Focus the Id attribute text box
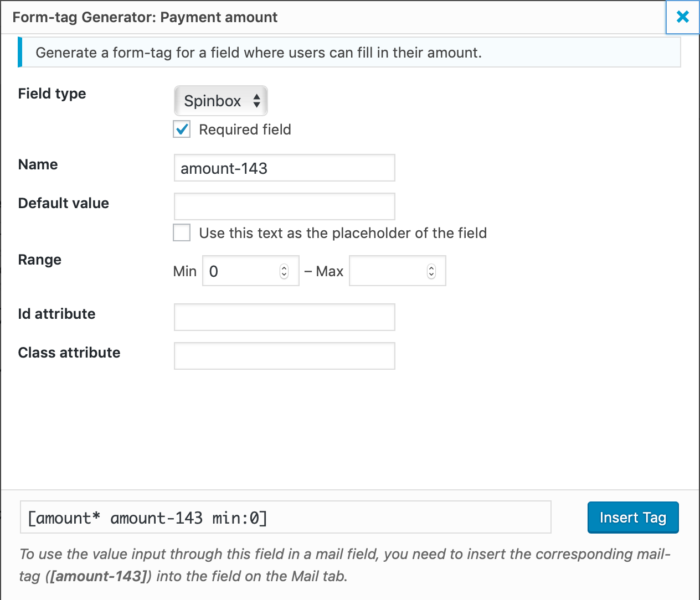The image size is (700, 600). [284, 317]
